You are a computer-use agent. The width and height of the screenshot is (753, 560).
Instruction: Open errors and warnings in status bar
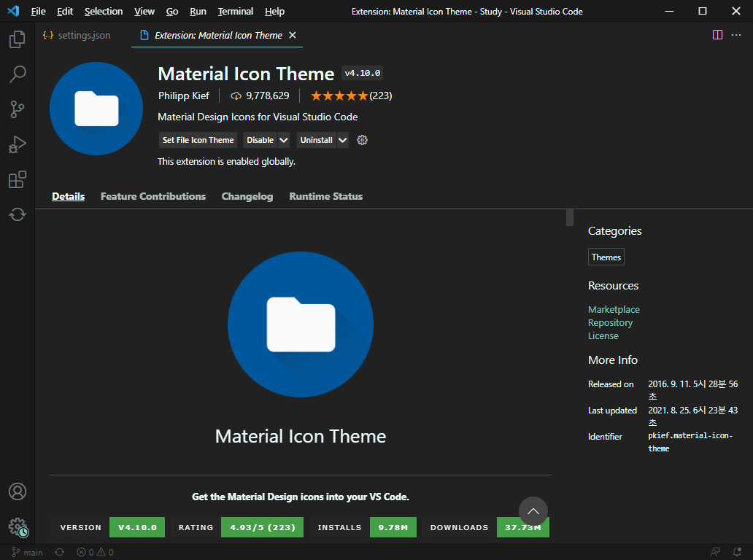click(x=95, y=552)
